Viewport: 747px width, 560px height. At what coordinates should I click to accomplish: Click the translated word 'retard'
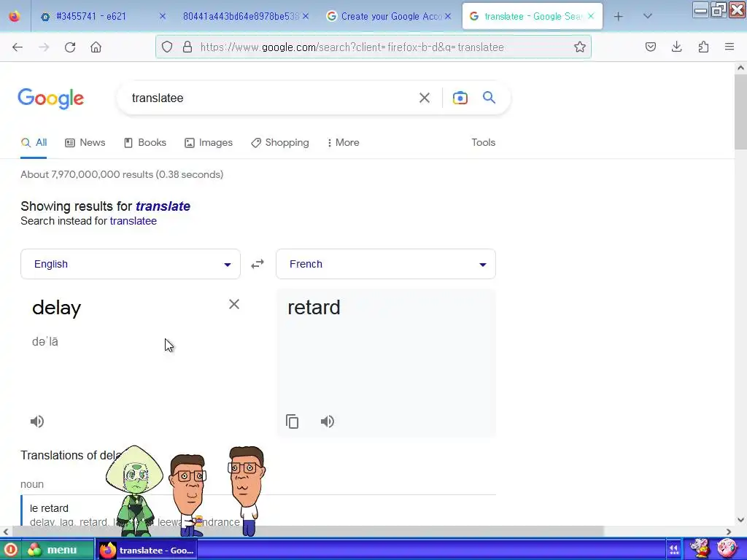[314, 307]
